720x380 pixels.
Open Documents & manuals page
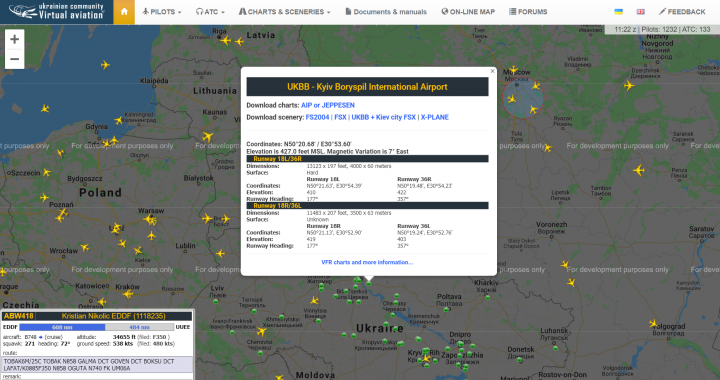pos(386,12)
